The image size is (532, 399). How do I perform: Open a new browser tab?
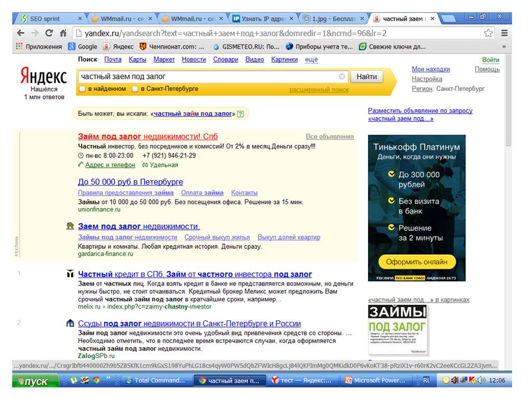pos(448,19)
